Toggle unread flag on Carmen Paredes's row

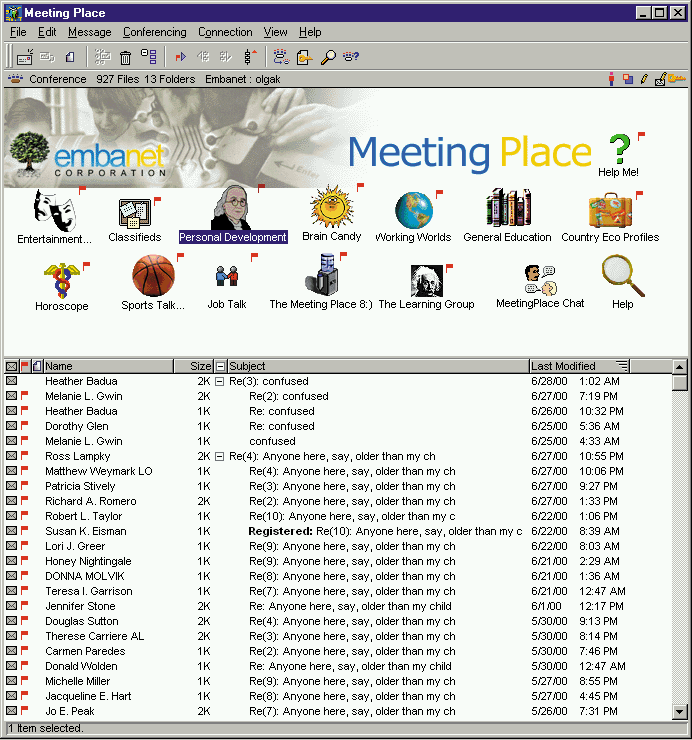coord(25,651)
